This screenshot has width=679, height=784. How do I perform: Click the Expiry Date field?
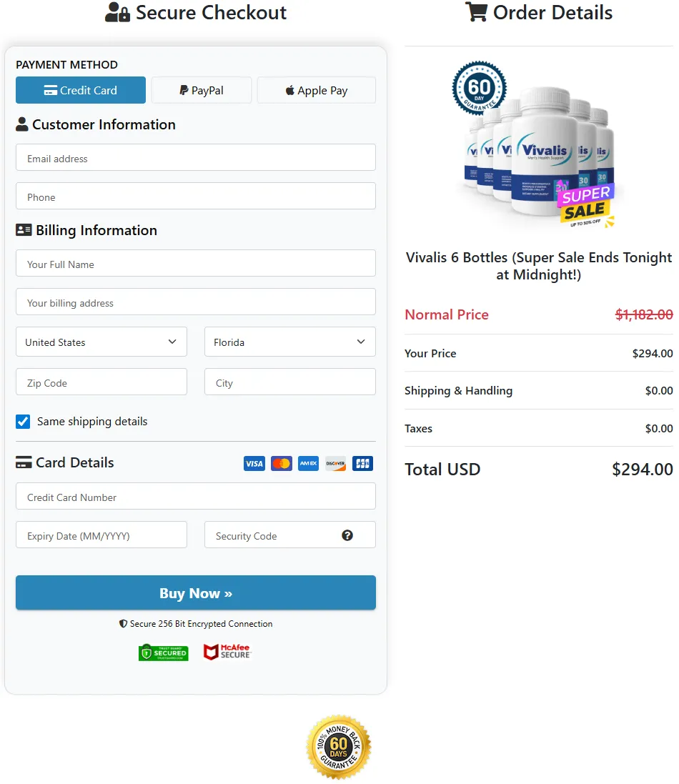pos(101,534)
